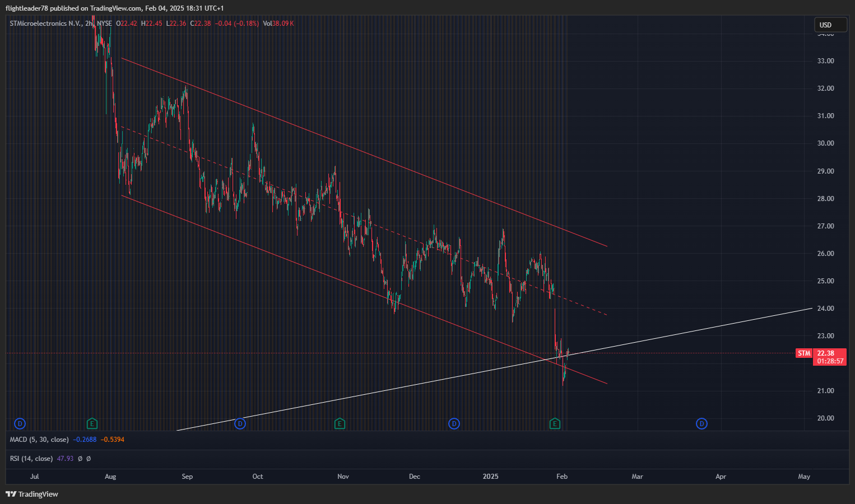The height and width of the screenshot is (504, 855).
Task: Click the Oct label on time axis
Action: pyautogui.click(x=258, y=477)
